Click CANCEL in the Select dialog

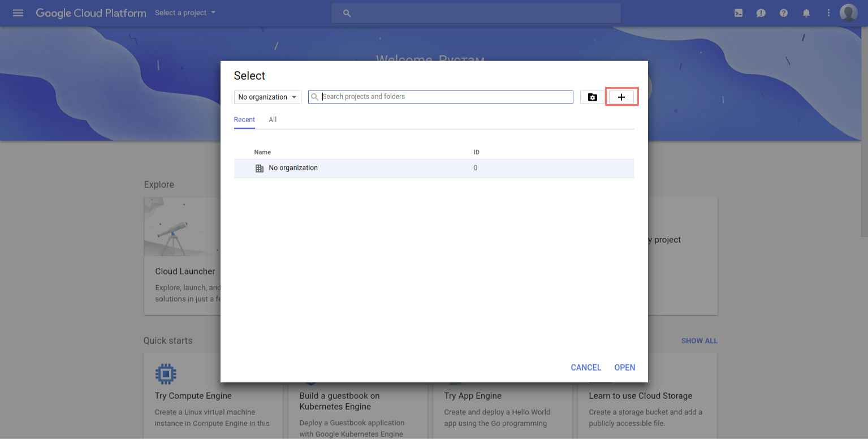pos(586,368)
